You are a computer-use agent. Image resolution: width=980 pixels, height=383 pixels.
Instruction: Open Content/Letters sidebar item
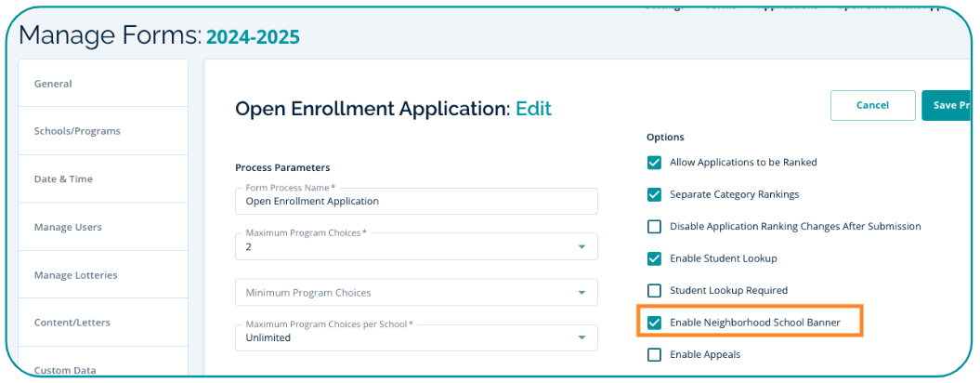tap(103, 323)
